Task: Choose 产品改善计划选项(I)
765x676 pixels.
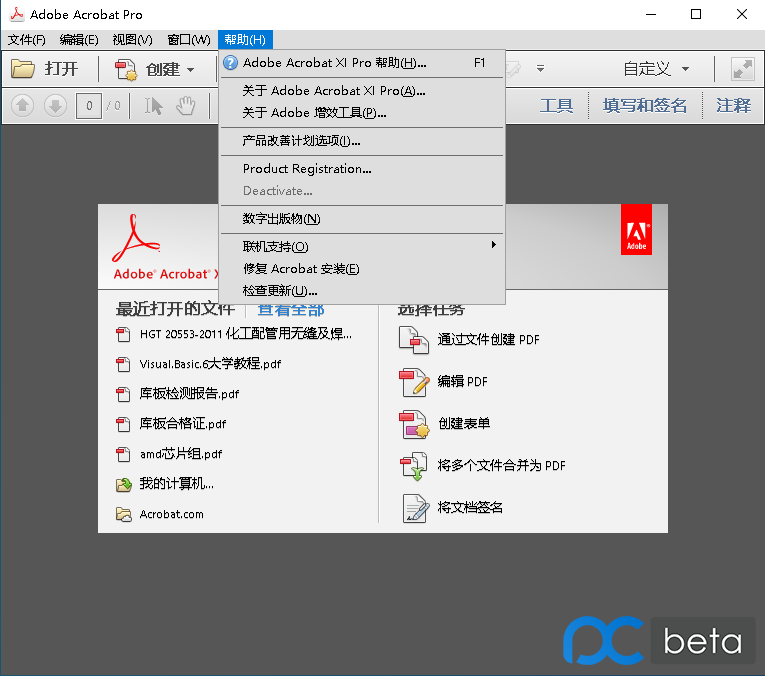Action: pos(362,141)
